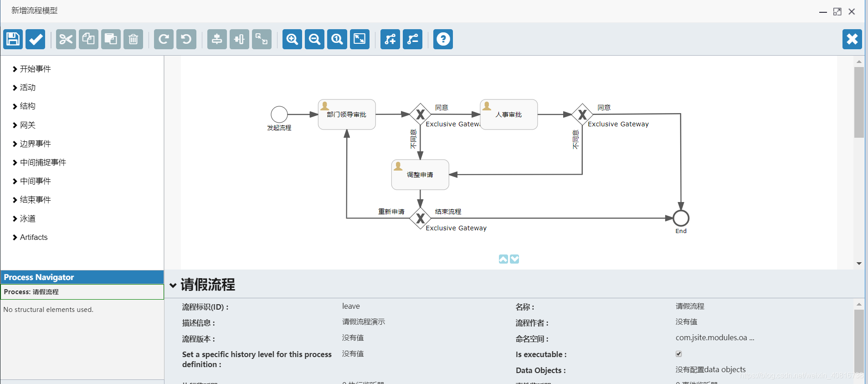Expand the 活动 palette group
The height and width of the screenshot is (384, 868).
24,88
